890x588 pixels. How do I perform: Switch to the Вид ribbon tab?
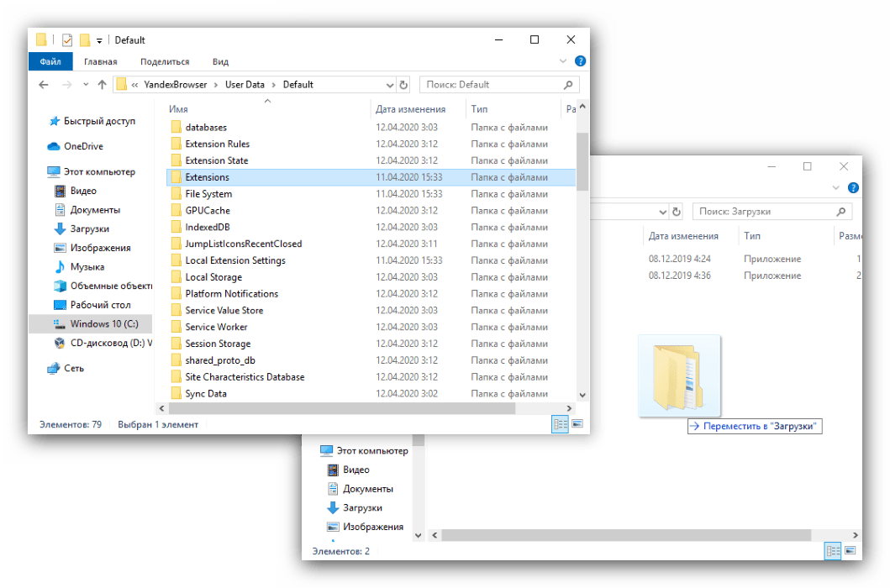click(220, 61)
